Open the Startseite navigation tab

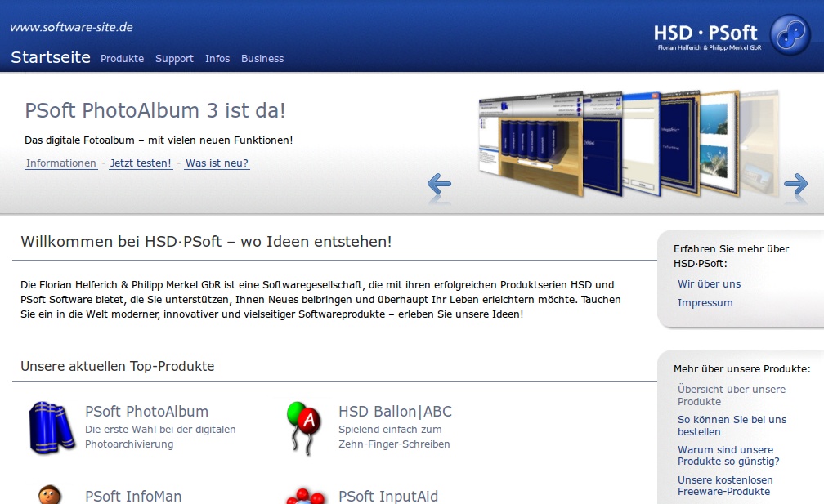[x=51, y=58]
